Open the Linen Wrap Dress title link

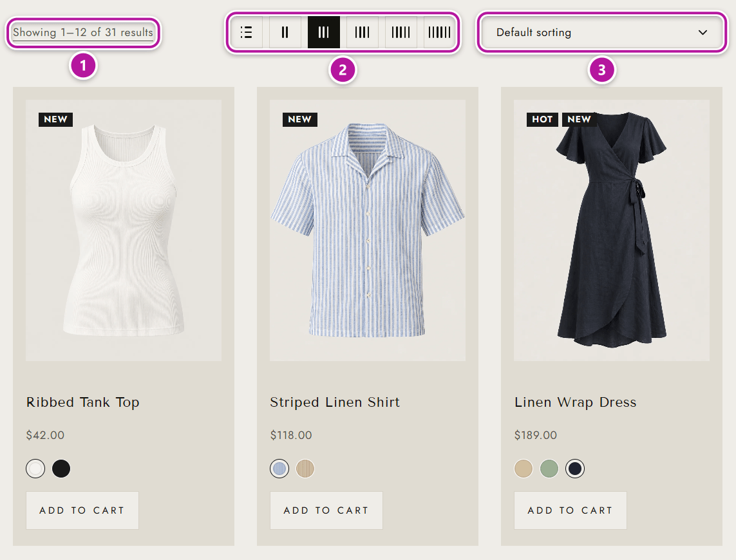coord(576,402)
